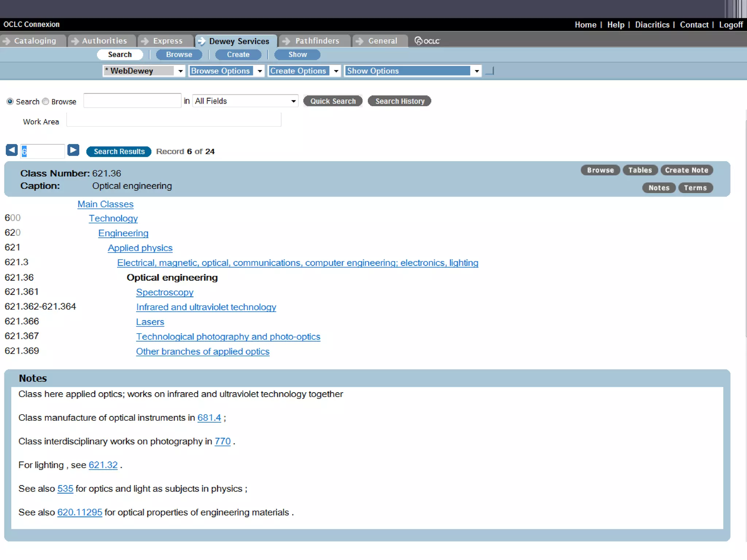Click the Authorities tab arrow icon
The height and width of the screenshot is (560, 747).
pos(75,41)
